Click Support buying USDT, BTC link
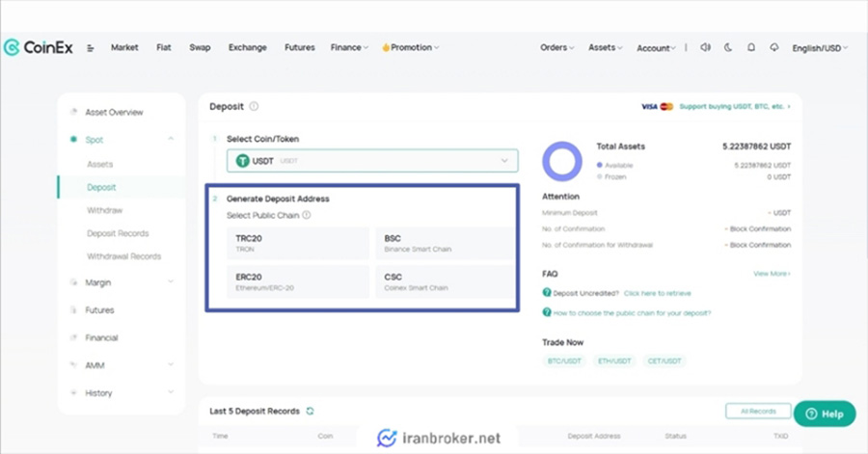Screen dimensions: 868x454 pyautogui.click(x=735, y=106)
